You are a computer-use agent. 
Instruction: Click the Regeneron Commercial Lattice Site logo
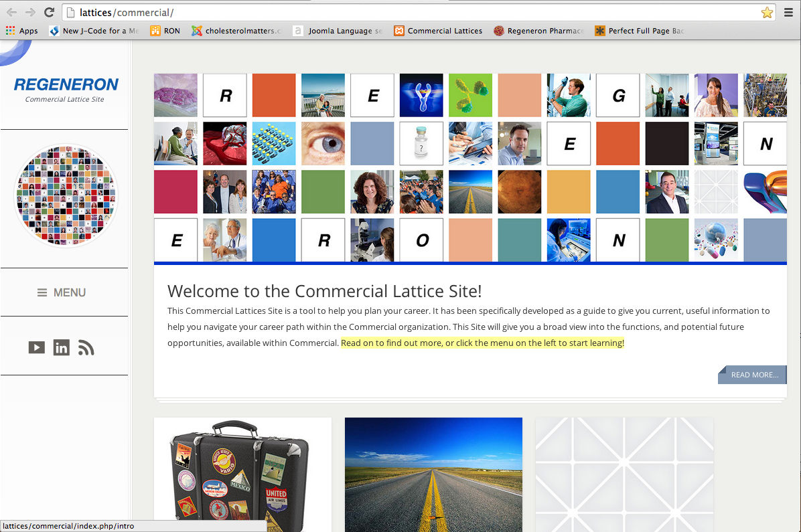click(x=66, y=90)
